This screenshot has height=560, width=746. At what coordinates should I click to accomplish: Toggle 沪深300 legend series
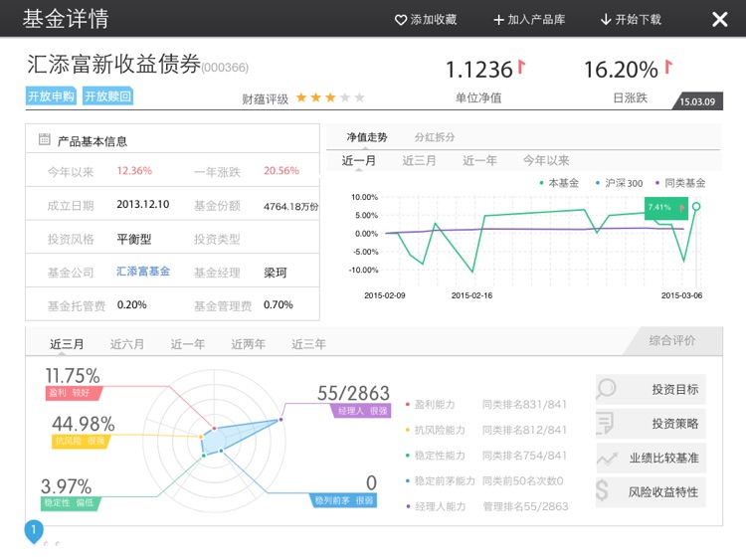click(620, 183)
